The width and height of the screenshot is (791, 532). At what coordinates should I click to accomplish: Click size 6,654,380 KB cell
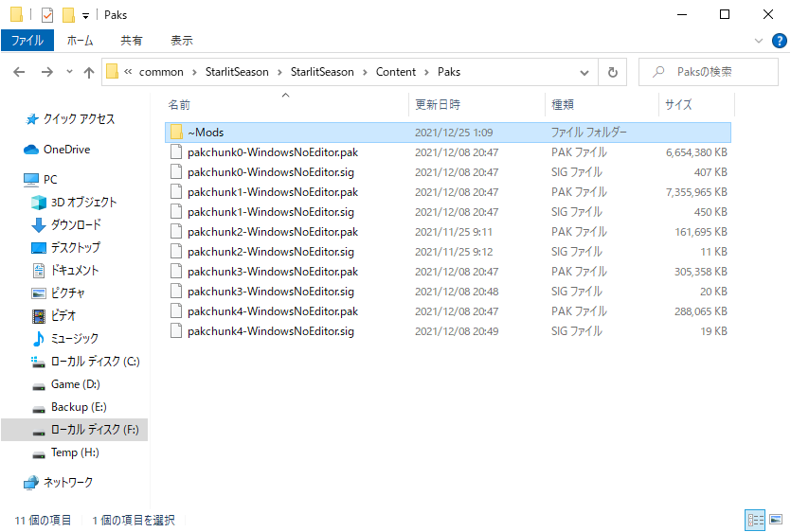click(x=696, y=152)
